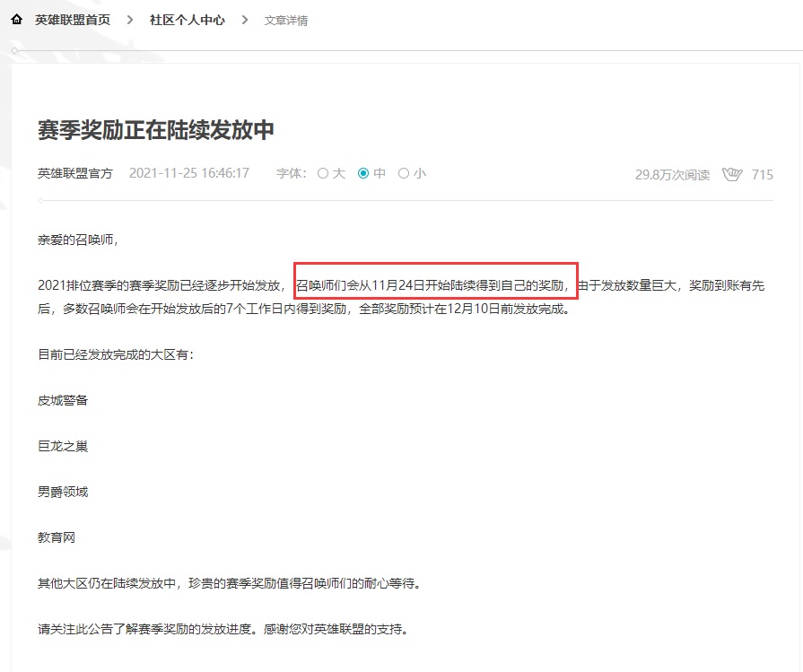Select the 文章详情 breadcrumb item
This screenshot has height=672, width=803.
(x=286, y=21)
